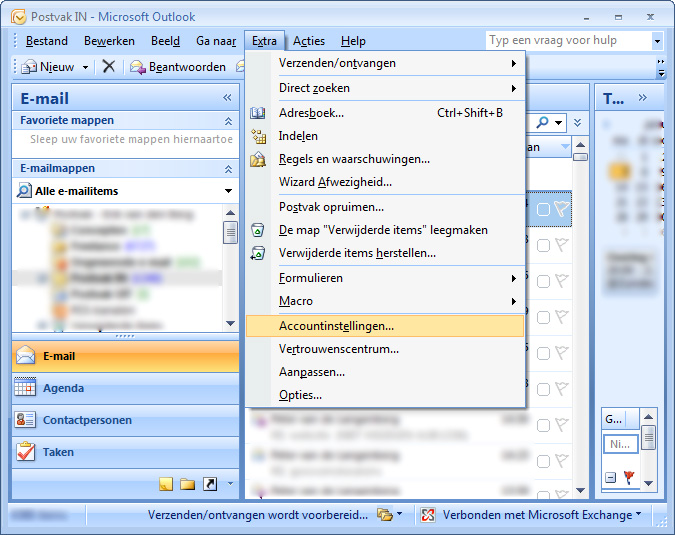Open the Alle e-mailitems dropdown arrow
Viewport: 675px width, 535px height.
228,191
